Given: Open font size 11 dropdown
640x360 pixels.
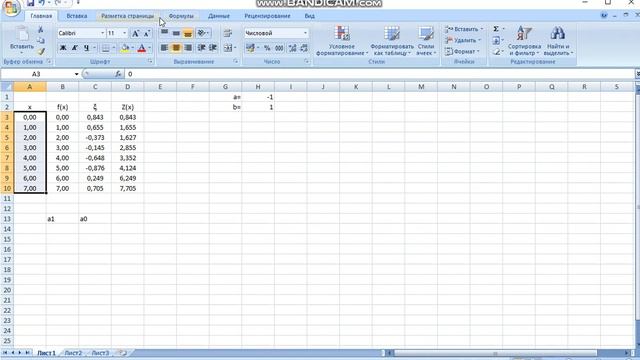Looking at the screenshot, I should coord(124,33).
